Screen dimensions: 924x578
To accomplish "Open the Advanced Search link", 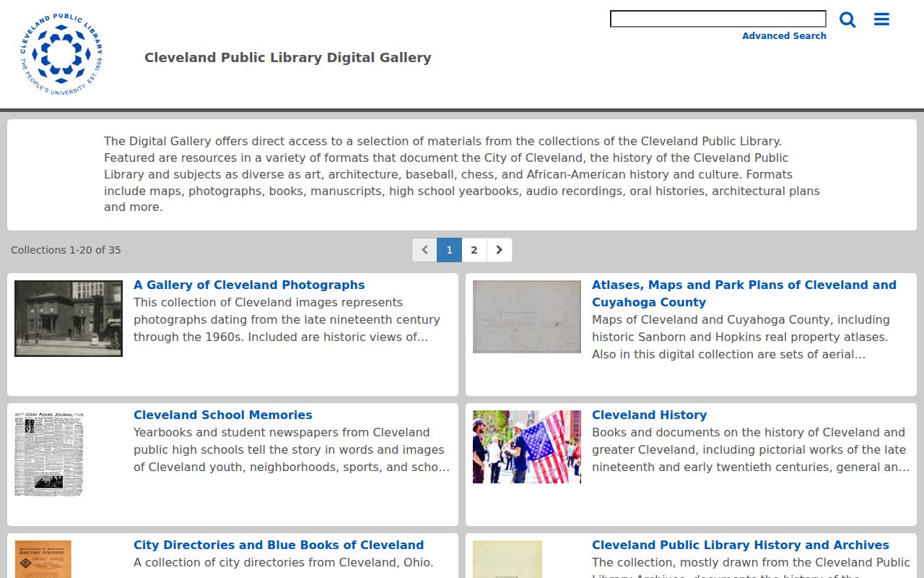I will [784, 36].
